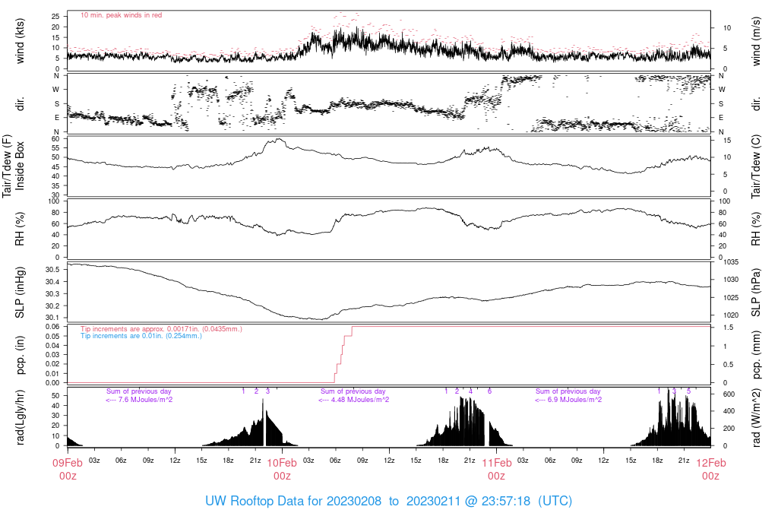Click the 'Tair/Tdew (F) Inside Box' axis label
The width and height of the screenshot is (778, 532).
13,166
